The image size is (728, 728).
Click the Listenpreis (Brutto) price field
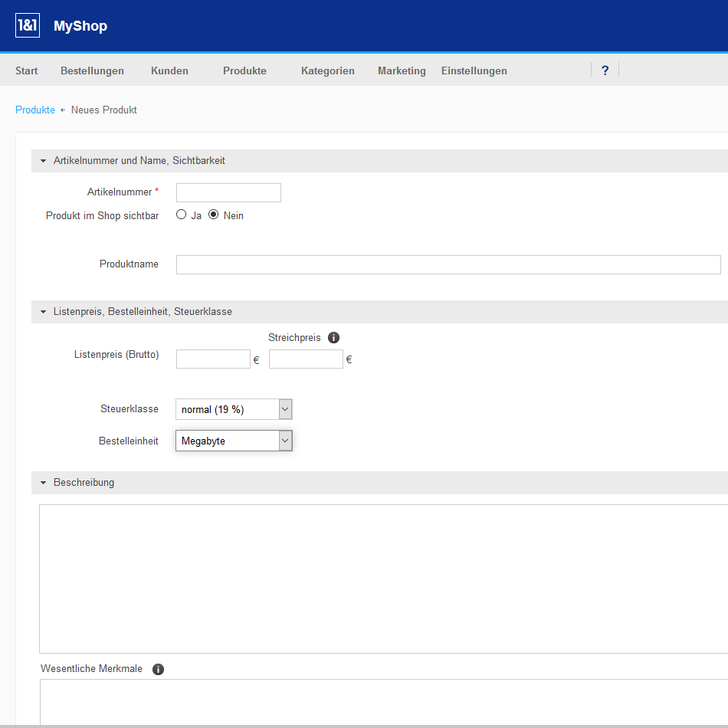click(x=213, y=359)
